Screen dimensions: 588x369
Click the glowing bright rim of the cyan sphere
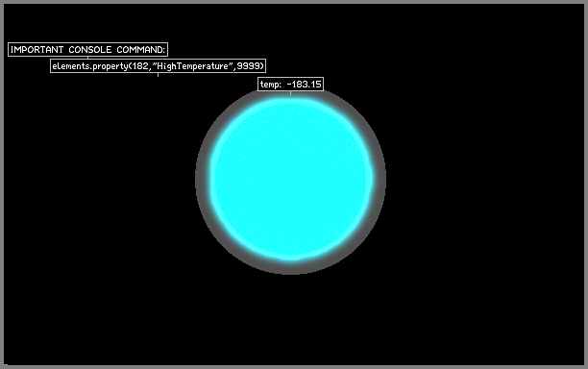(213, 180)
